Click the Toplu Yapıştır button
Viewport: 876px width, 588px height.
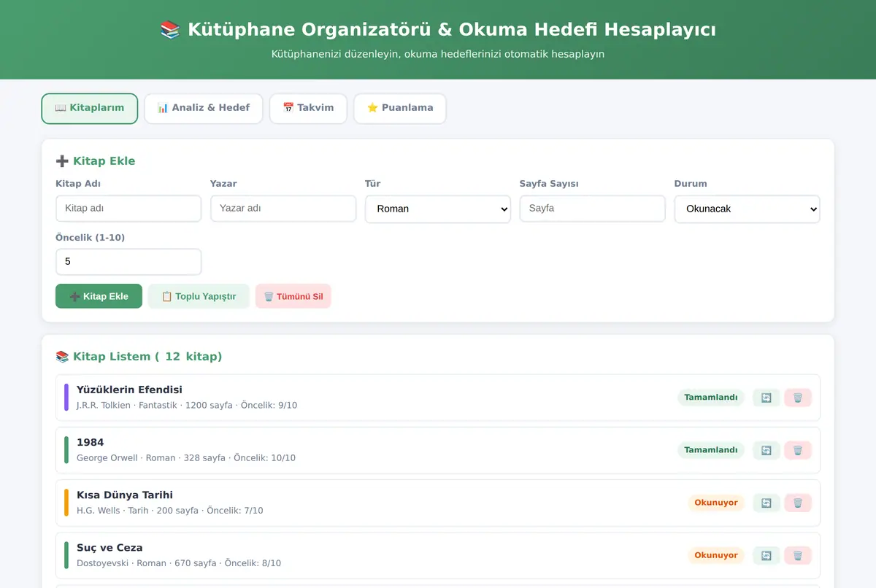coord(199,296)
